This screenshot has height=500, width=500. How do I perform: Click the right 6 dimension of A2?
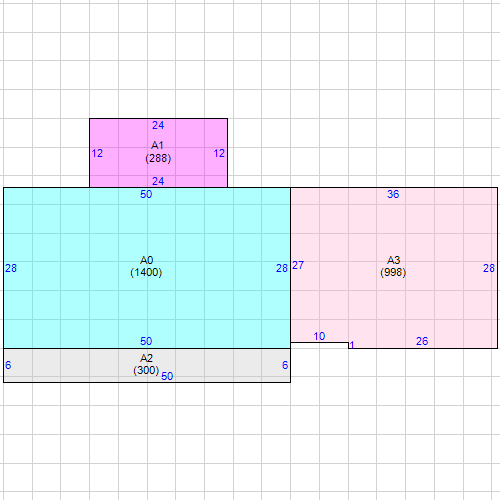[285, 365]
